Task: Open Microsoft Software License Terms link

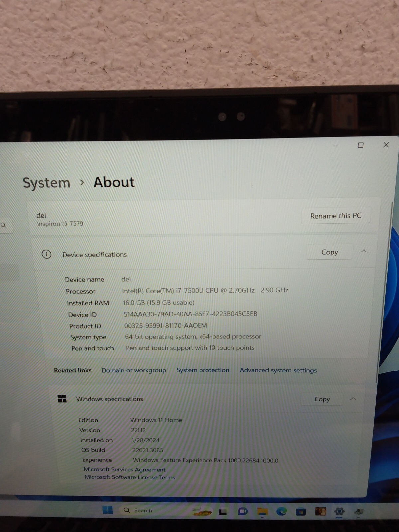Action: [130, 477]
